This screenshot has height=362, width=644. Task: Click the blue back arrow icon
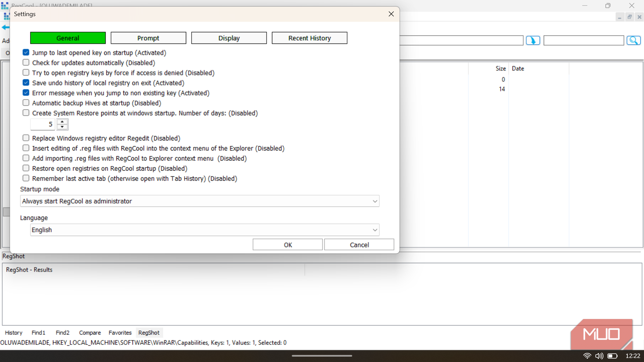tap(5, 27)
